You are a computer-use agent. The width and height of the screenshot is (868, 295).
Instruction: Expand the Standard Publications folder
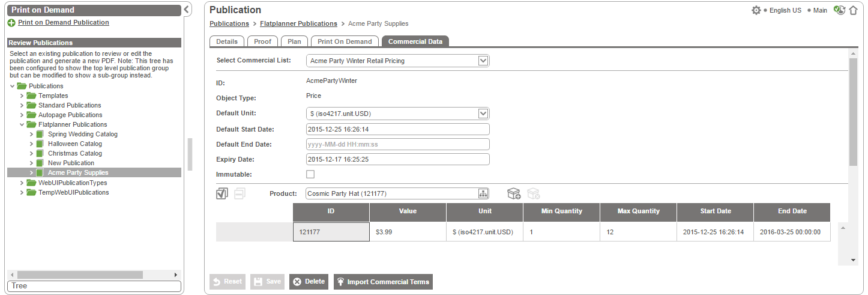coord(22,105)
